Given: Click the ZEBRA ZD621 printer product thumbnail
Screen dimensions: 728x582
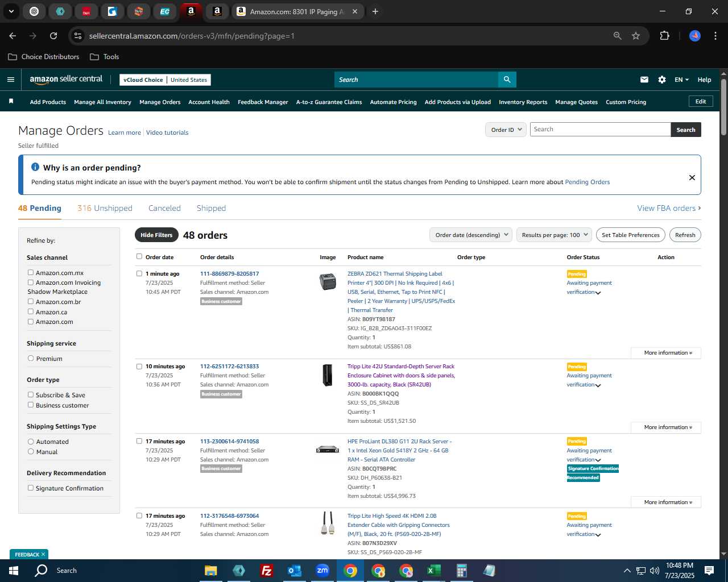Looking at the screenshot, I should [328, 281].
